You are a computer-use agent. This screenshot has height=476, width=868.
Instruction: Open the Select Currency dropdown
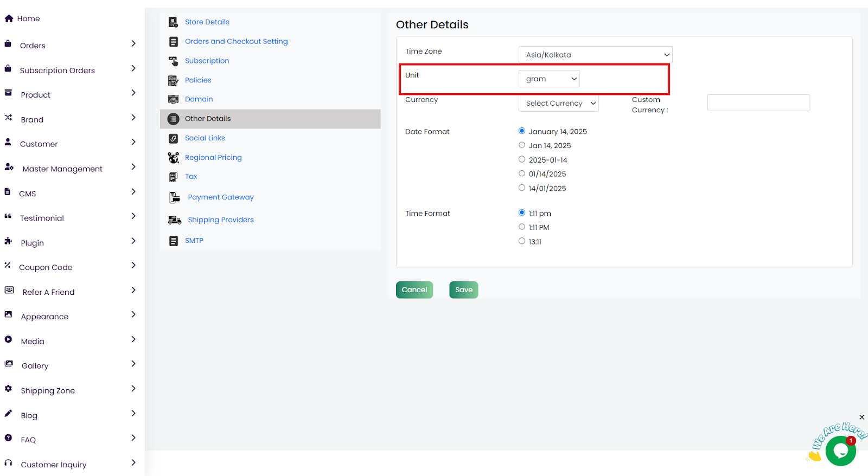pos(558,104)
